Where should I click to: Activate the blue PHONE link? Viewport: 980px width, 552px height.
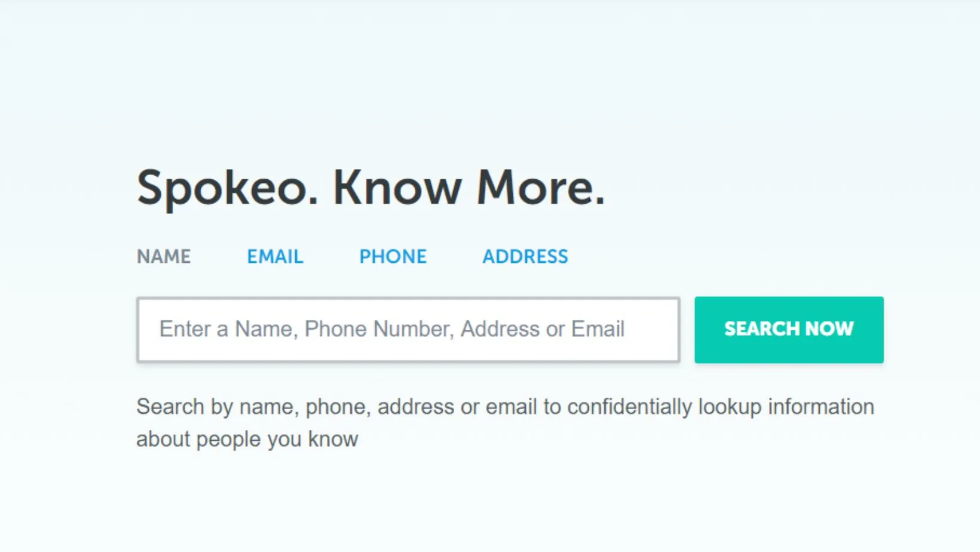click(x=393, y=256)
